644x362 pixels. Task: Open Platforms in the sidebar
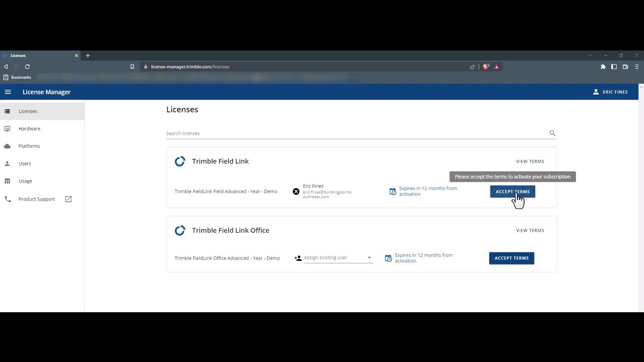pyautogui.click(x=42, y=146)
